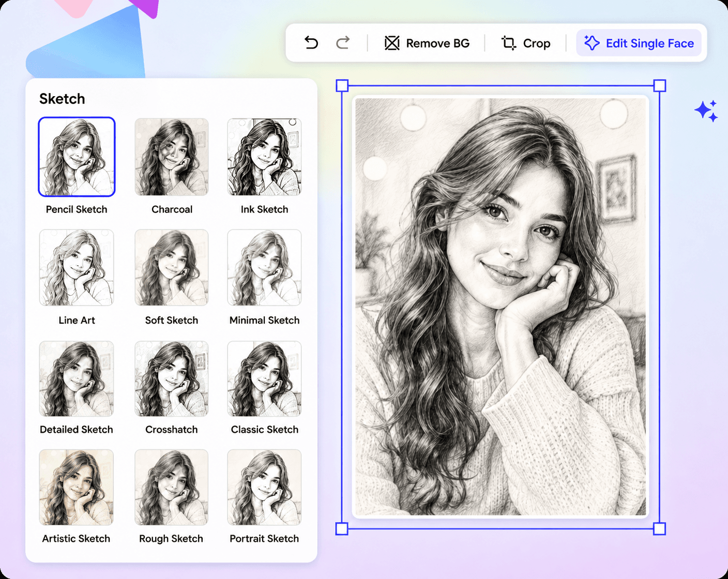Pick the Line Art style thumbnail
Image resolution: width=728 pixels, height=579 pixels.
pos(77,268)
